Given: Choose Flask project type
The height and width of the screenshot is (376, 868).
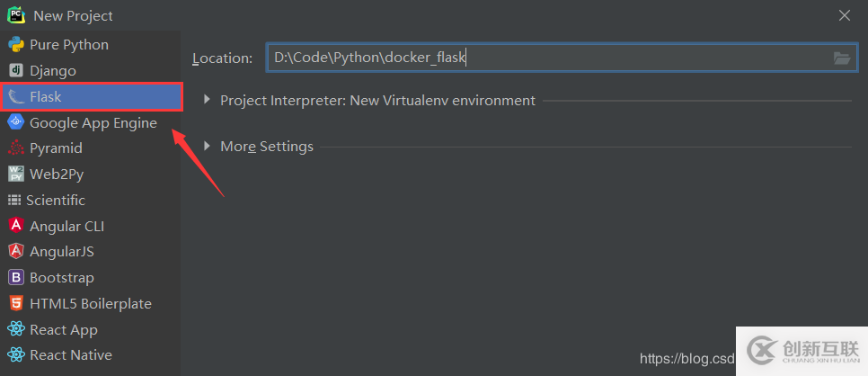Looking at the screenshot, I should point(45,96).
